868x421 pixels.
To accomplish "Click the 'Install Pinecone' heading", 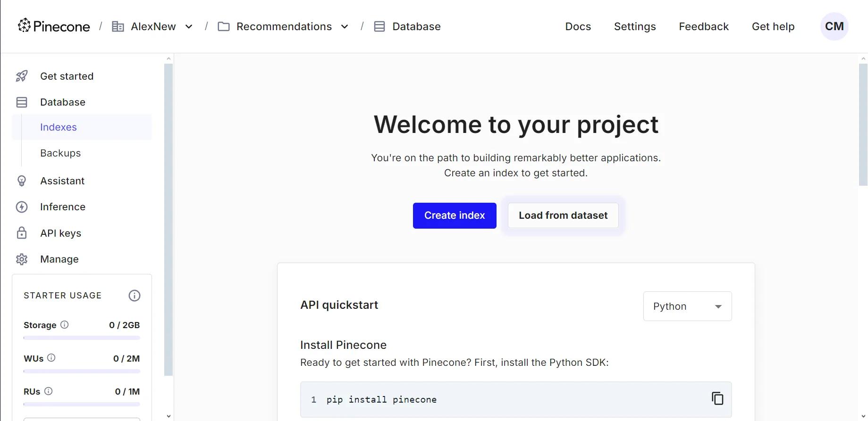I will pyautogui.click(x=343, y=345).
